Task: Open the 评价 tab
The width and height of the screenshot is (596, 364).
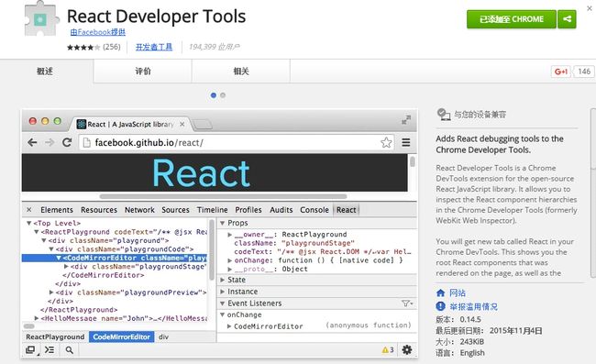Action: pos(143,71)
